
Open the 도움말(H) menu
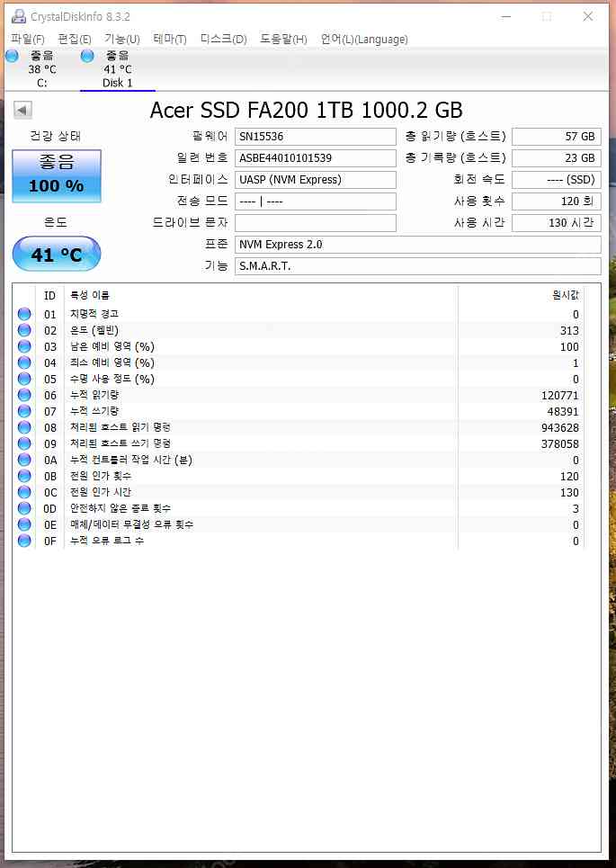pos(283,40)
